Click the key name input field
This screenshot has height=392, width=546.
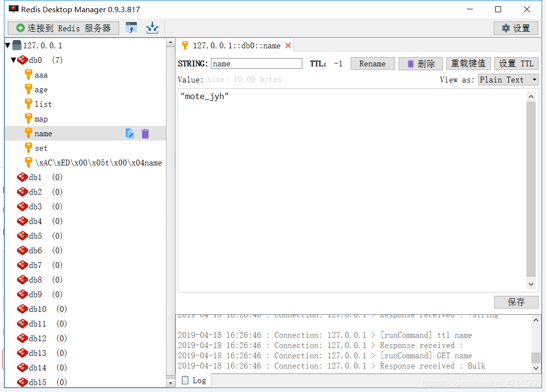[x=256, y=64]
